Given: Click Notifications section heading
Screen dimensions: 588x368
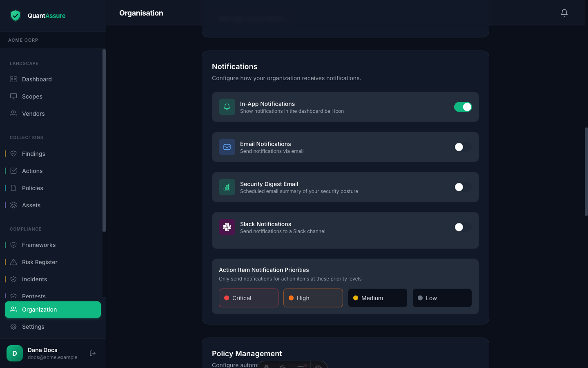Looking at the screenshot, I should (x=234, y=66).
